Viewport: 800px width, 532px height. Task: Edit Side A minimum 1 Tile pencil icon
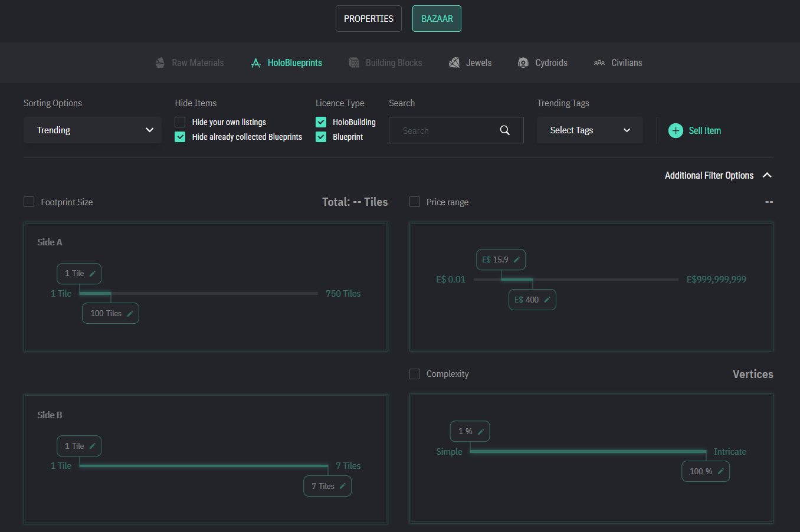(x=93, y=274)
